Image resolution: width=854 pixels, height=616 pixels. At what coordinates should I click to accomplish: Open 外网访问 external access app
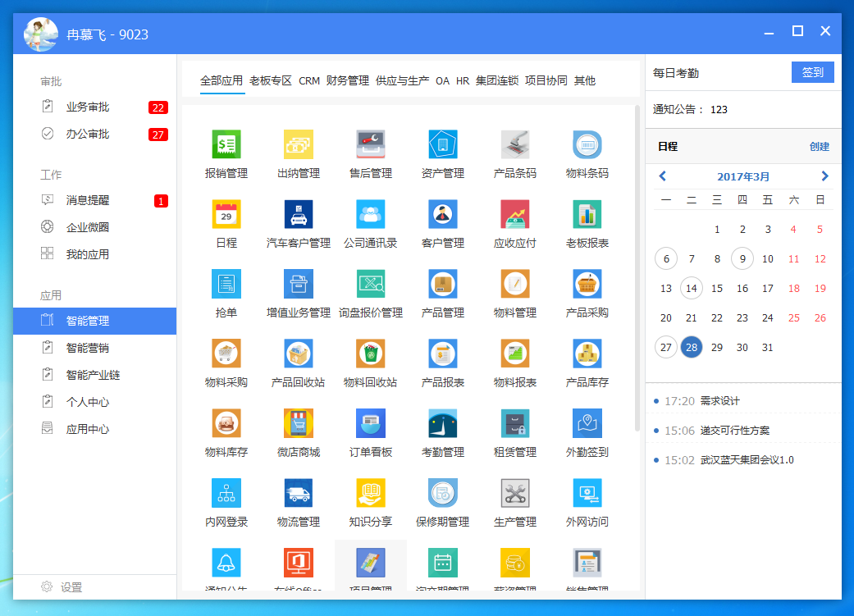coord(587,494)
